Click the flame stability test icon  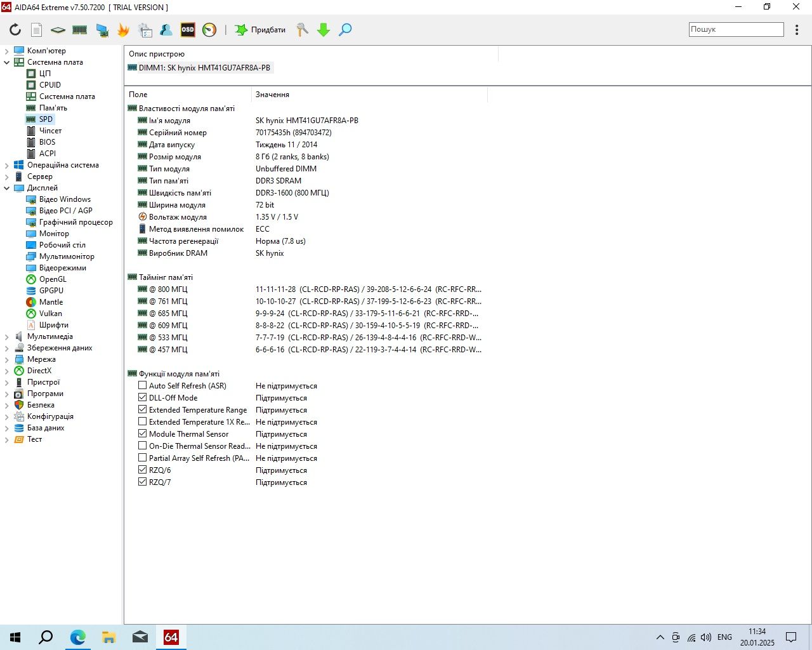click(123, 30)
